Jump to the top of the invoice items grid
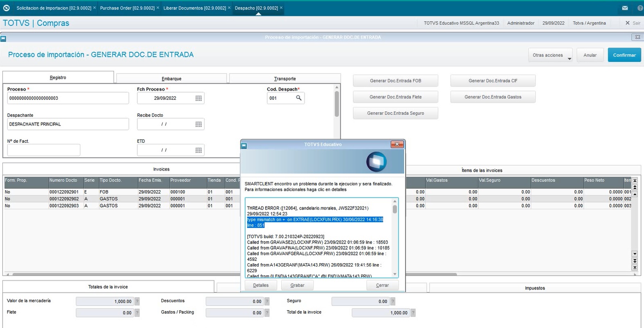This screenshot has height=328, width=644. (x=635, y=180)
